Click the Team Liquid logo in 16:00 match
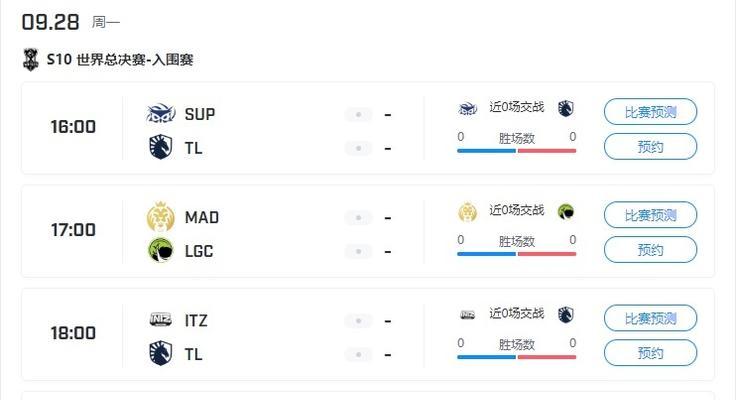Screen dimensions: 736x400 (x=161, y=147)
